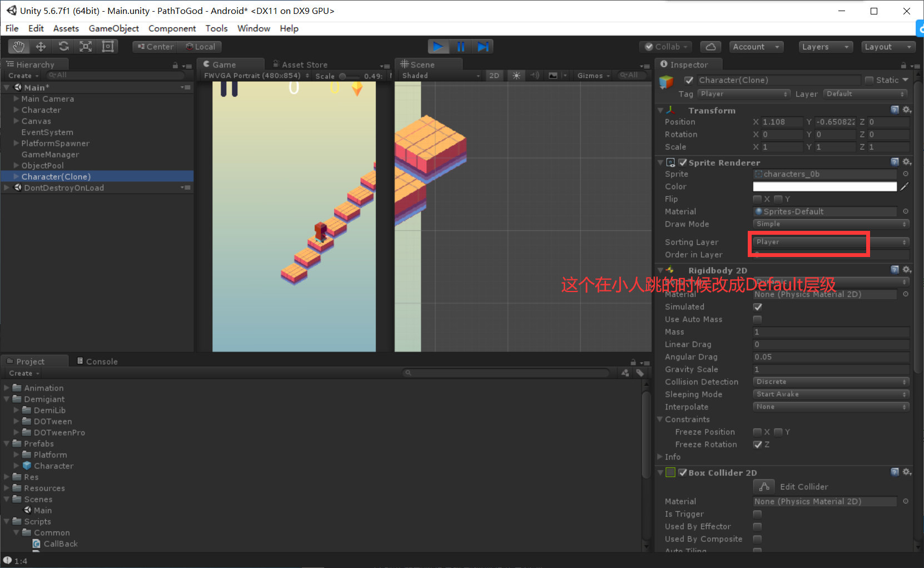
Task: Open Draw Mode dropdown
Action: (831, 224)
